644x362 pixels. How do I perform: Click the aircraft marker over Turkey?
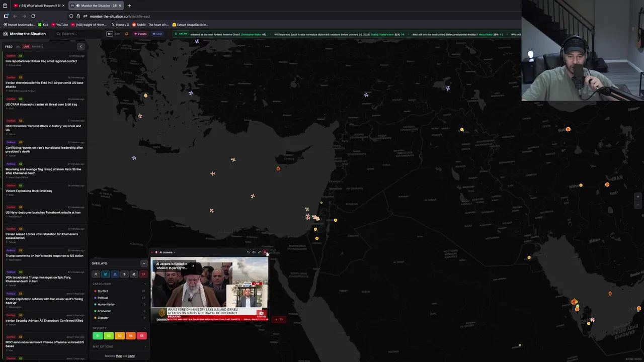pyautogui.click(x=366, y=95)
